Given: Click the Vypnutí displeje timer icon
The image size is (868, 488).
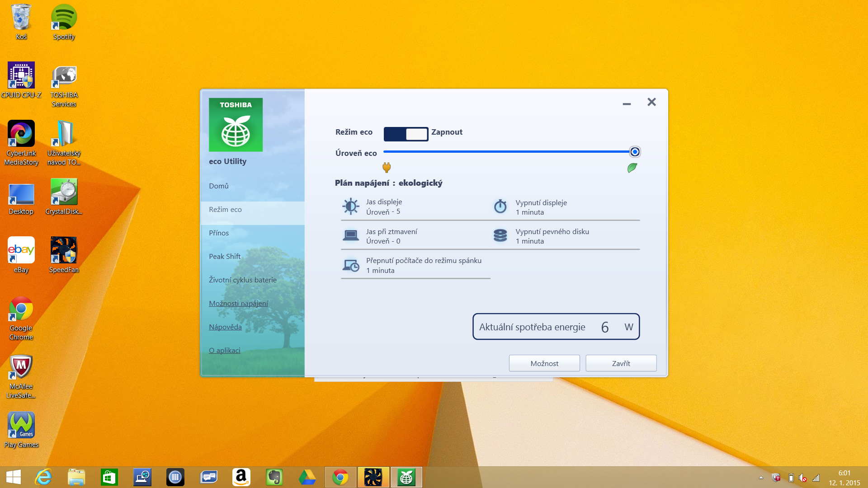Looking at the screenshot, I should pyautogui.click(x=500, y=206).
